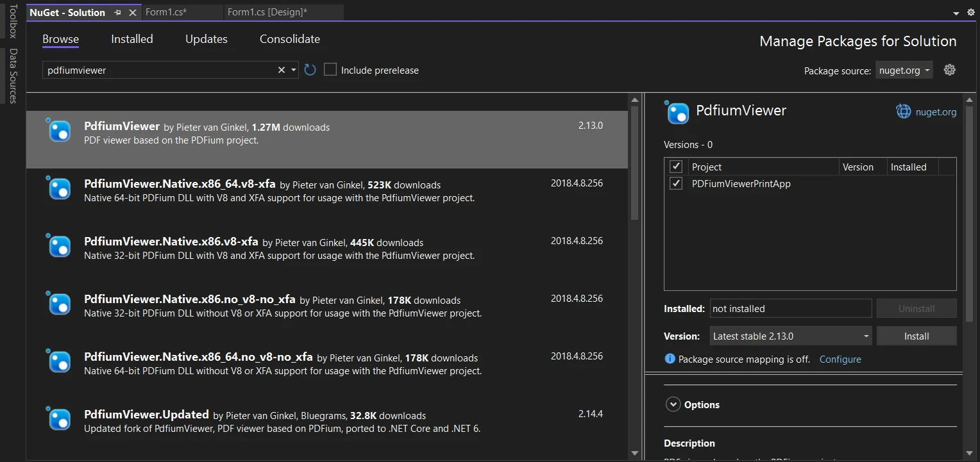Switch to the Installed tab
Screen dimensions: 980x462
point(131,39)
